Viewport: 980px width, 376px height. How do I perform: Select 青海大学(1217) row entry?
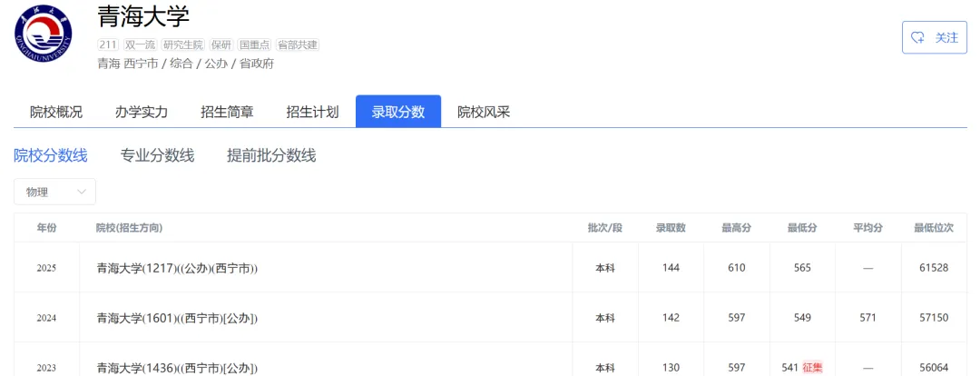(x=178, y=268)
